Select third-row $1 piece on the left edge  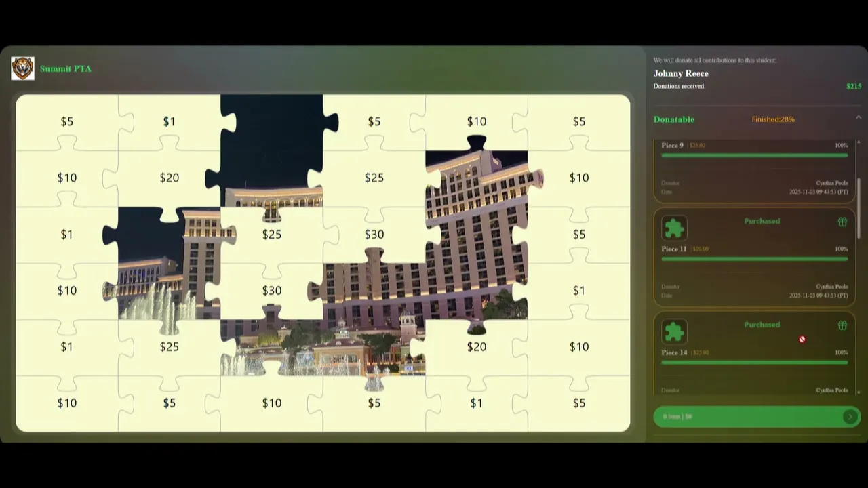(x=66, y=234)
